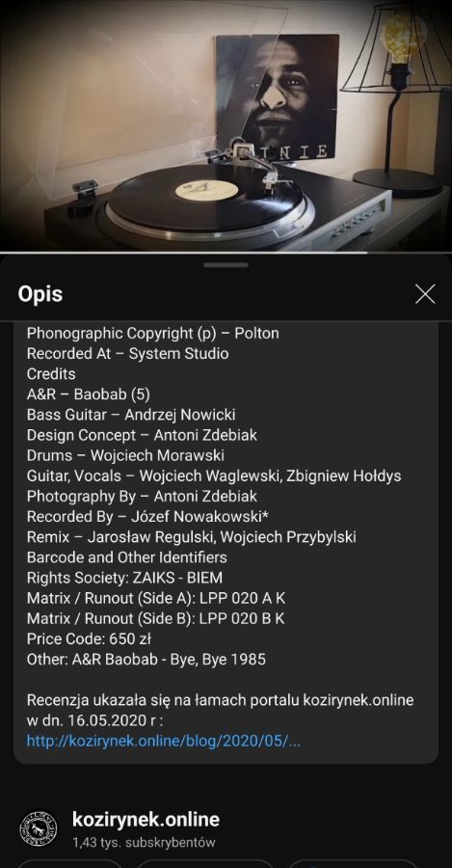
Task: Open the kozirynek.online channel name
Action: click(146, 819)
